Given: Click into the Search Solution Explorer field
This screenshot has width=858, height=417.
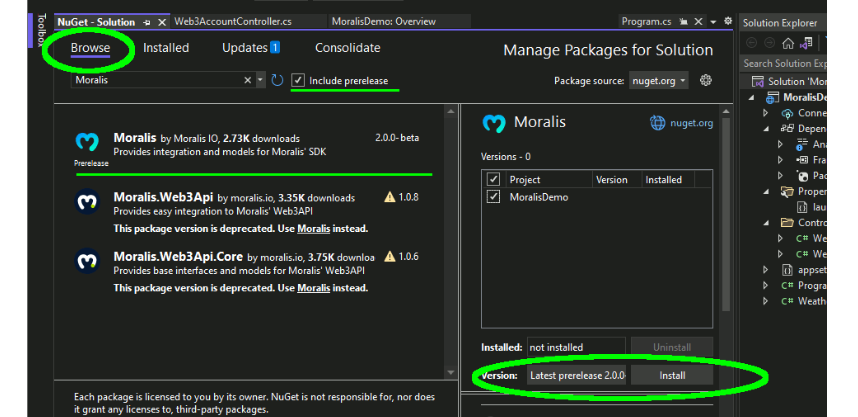Looking at the screenshot, I should (784, 63).
